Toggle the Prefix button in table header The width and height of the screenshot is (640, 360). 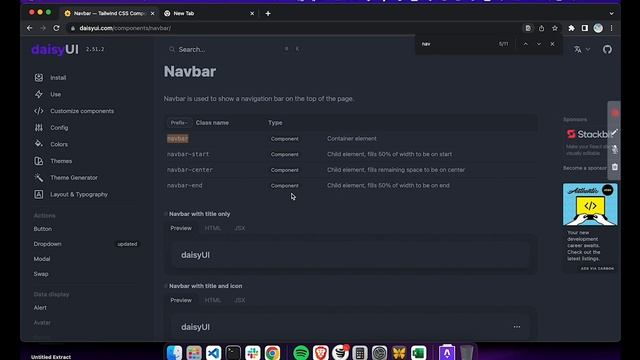179,122
